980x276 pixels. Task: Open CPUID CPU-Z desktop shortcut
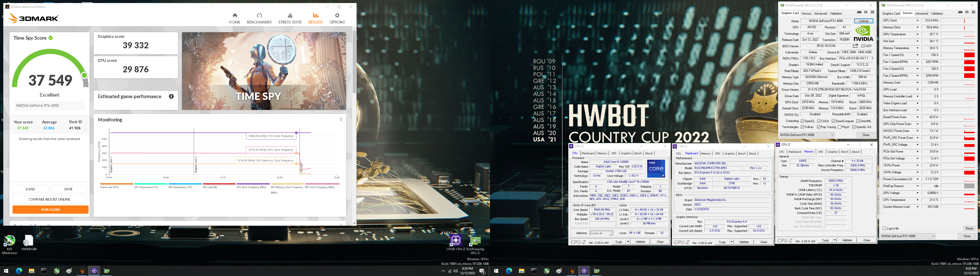(455, 243)
